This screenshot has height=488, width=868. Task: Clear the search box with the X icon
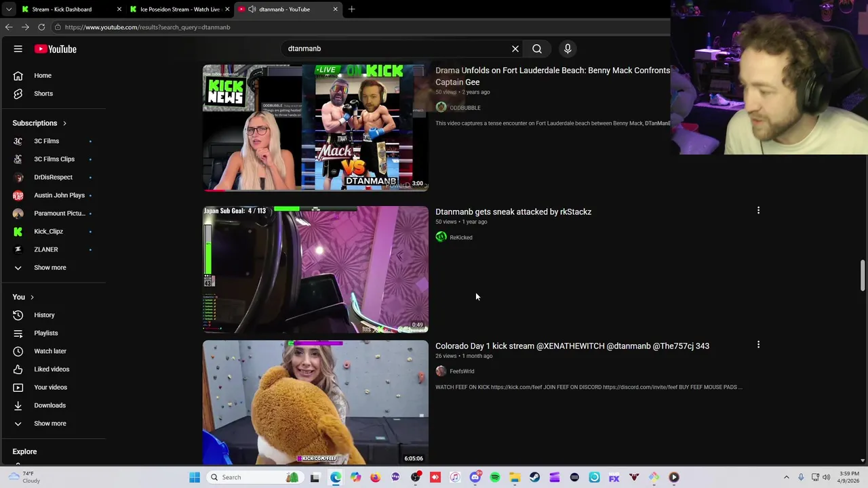[x=515, y=49]
